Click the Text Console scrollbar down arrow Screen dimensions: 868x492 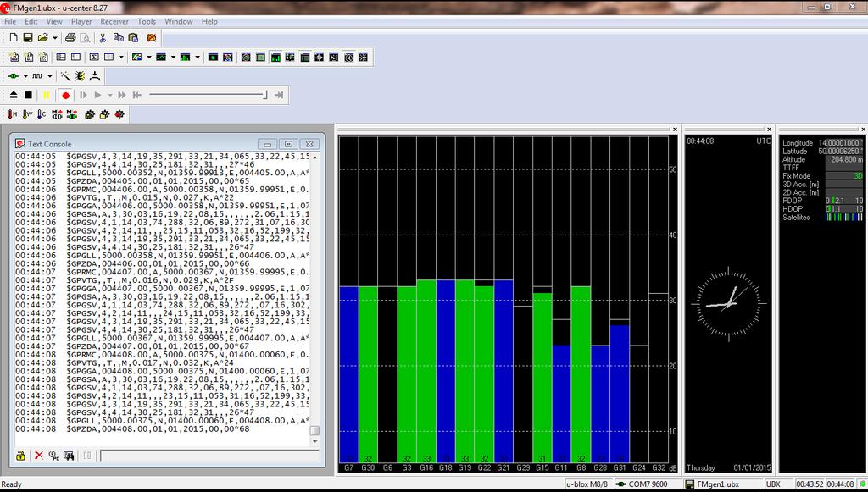pos(315,442)
